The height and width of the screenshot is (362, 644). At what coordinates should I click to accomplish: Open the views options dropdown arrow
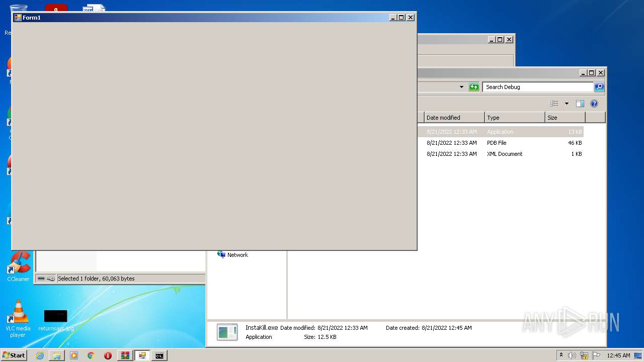tap(567, 104)
